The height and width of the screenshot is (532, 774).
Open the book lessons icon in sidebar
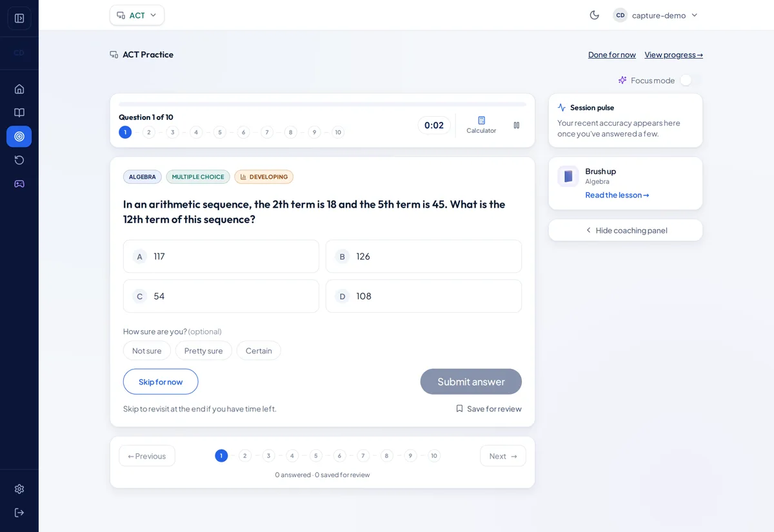[x=19, y=113]
